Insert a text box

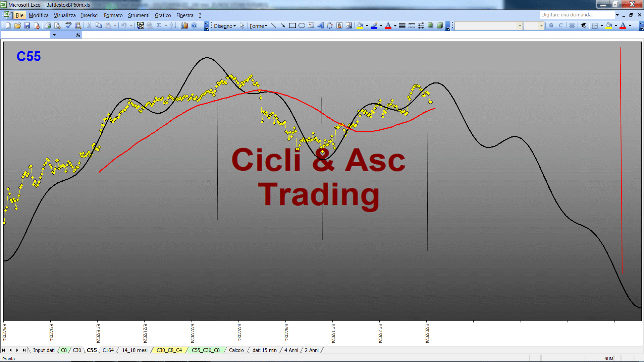tap(311, 25)
